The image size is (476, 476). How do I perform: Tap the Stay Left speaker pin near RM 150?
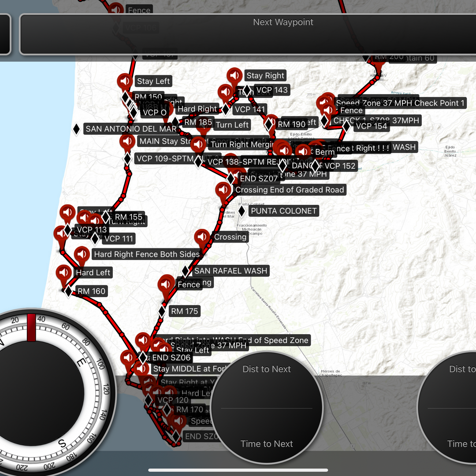tap(125, 81)
